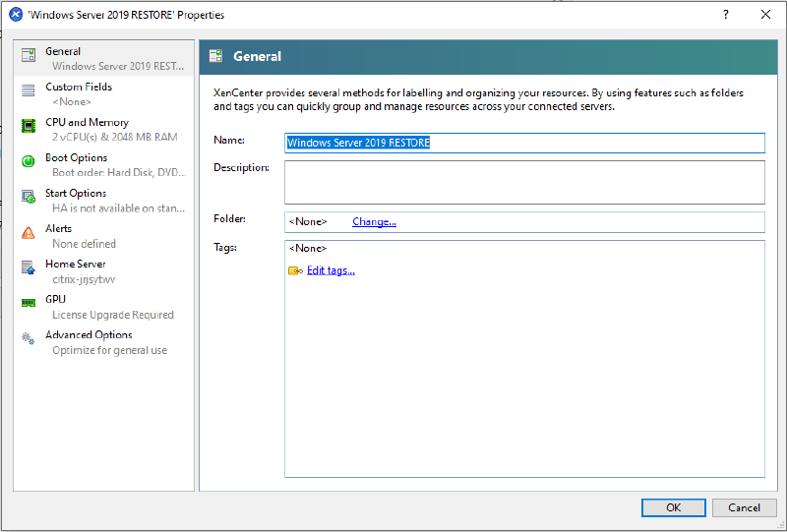The width and height of the screenshot is (787, 532).
Task: Click the 'Description:' field label
Action: click(241, 167)
